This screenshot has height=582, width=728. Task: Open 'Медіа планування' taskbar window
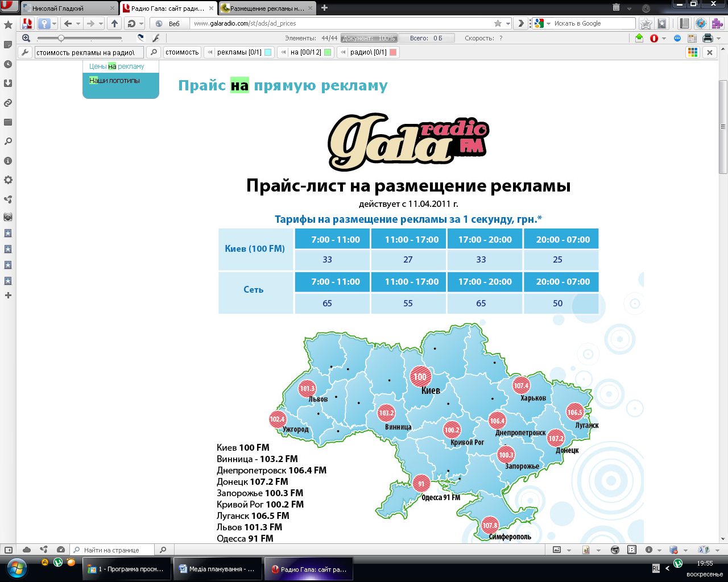(217, 569)
